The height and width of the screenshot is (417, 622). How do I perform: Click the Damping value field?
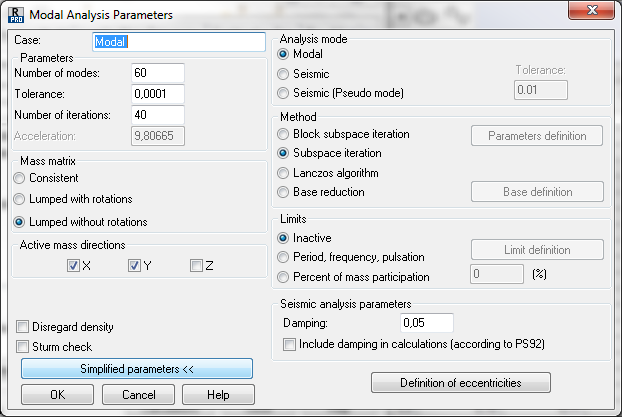click(427, 323)
